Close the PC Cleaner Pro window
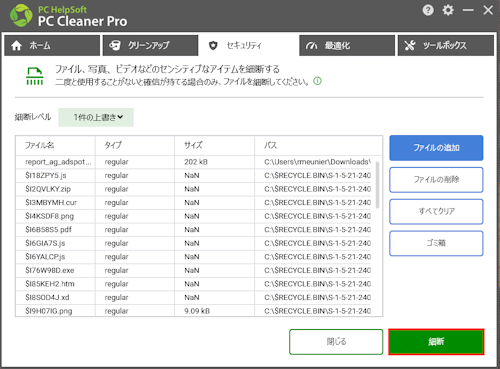This screenshot has width=500, height=369. tap(488, 10)
